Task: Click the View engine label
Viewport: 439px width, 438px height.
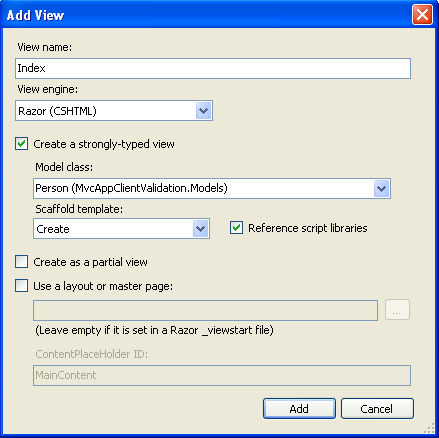Action: pos(47,89)
